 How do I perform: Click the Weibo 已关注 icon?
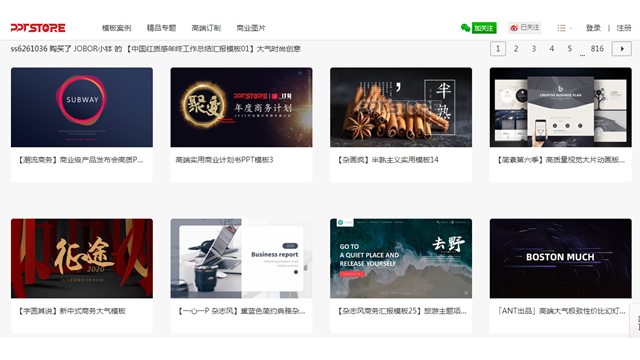[x=524, y=28]
